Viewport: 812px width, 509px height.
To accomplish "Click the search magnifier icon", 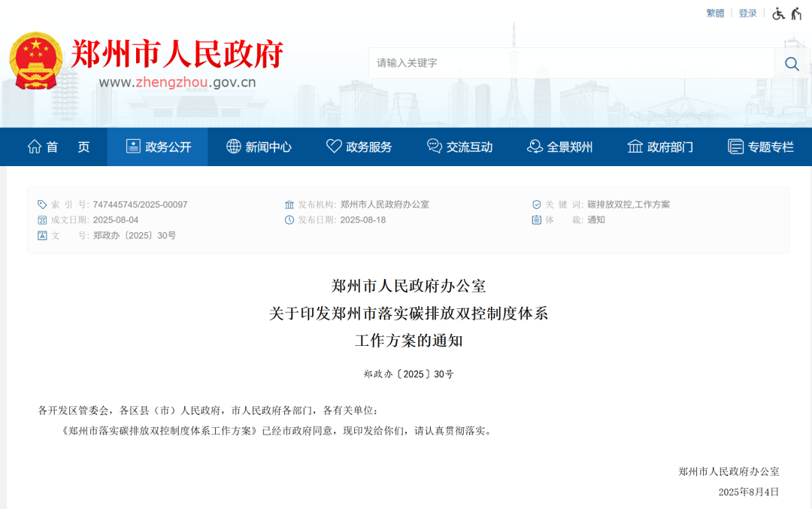I will coord(792,64).
